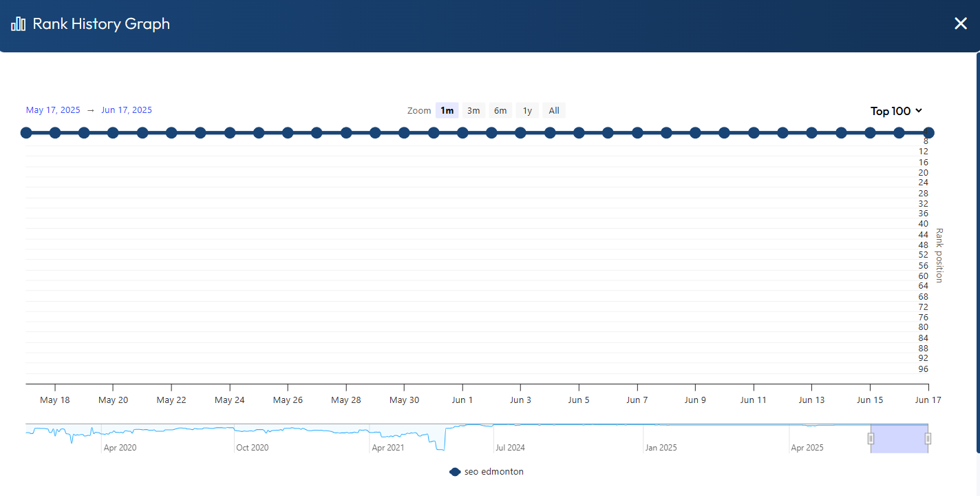This screenshot has width=980, height=496.
Task: Click the data point above May 28
Action: point(346,132)
